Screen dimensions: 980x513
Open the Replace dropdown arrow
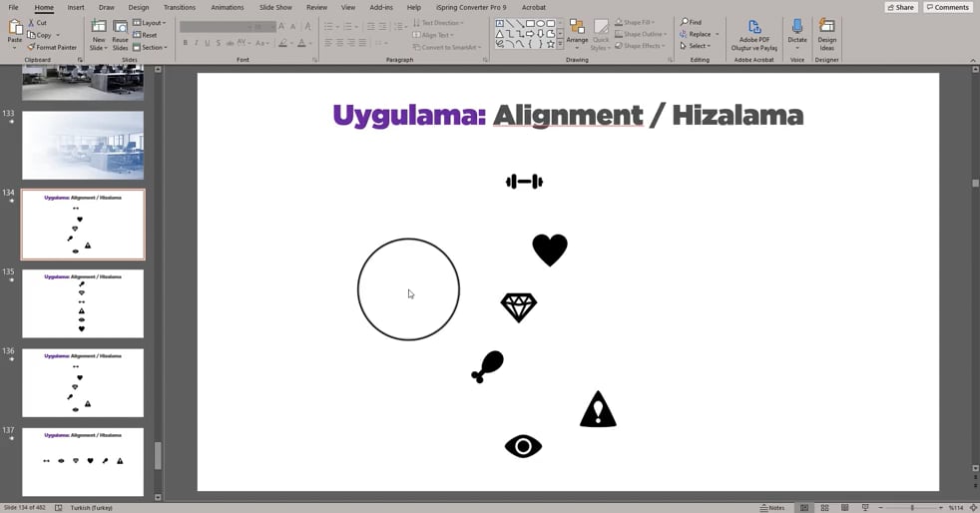coord(717,34)
